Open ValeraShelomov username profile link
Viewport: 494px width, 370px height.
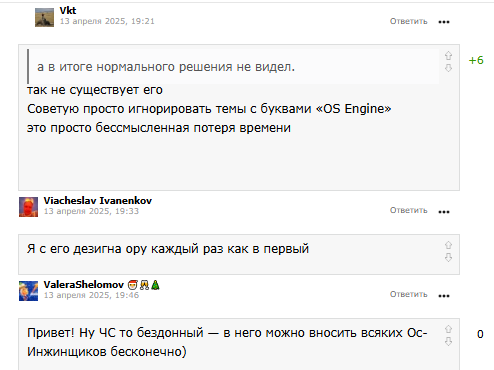(84, 285)
